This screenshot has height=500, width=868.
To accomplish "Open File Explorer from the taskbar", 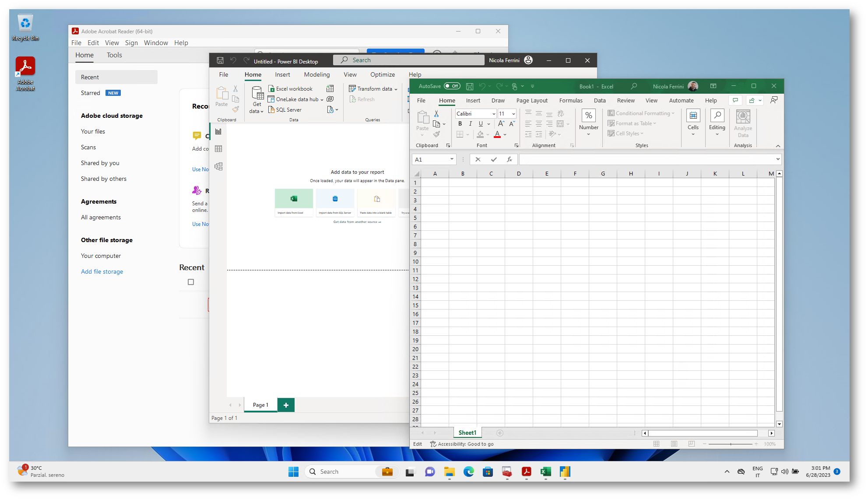I will (x=450, y=472).
